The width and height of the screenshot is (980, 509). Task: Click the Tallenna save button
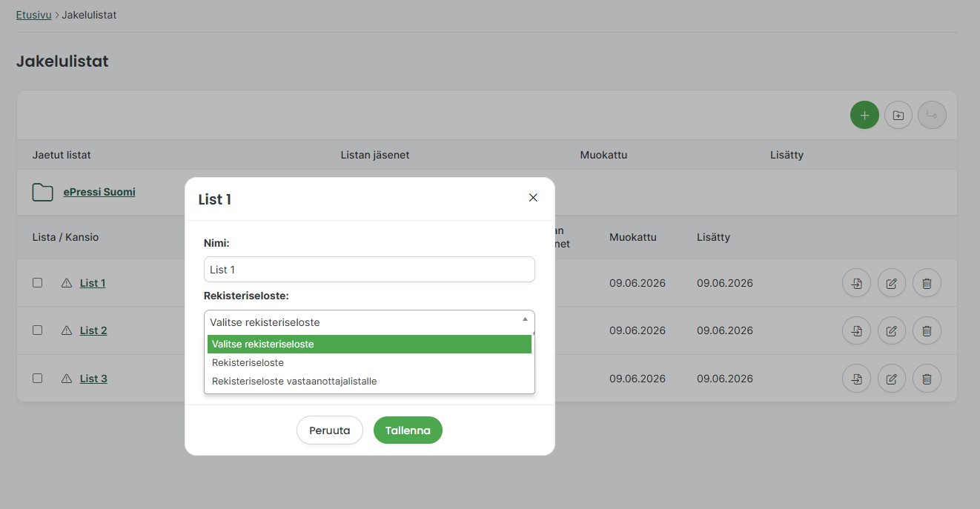pyautogui.click(x=408, y=430)
